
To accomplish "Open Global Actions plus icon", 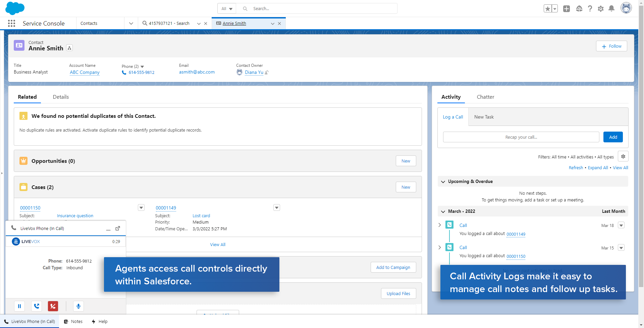I will click(567, 9).
